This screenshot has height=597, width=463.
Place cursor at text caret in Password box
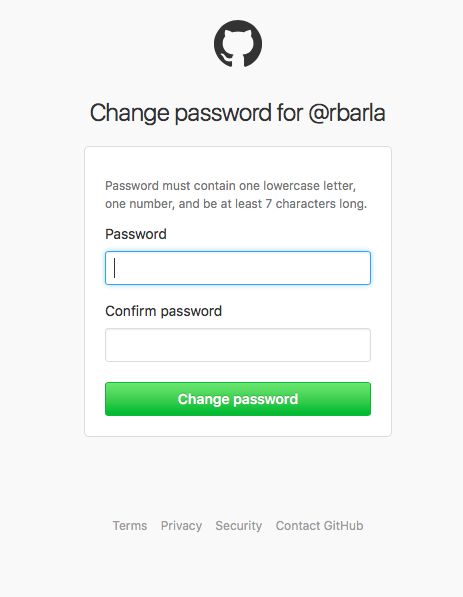coord(115,268)
